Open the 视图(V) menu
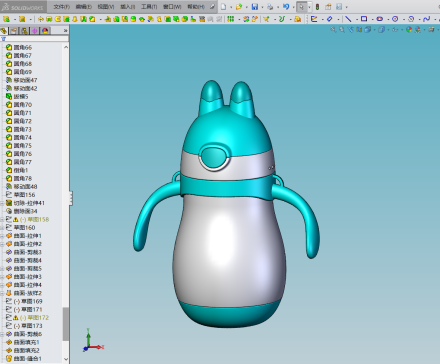This screenshot has width=440, height=364. point(106,7)
